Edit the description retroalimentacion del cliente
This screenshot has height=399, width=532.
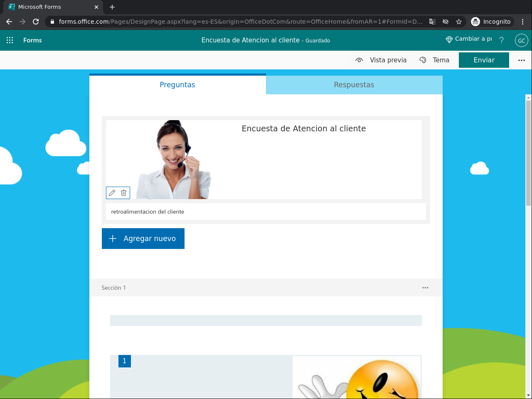tap(266, 212)
